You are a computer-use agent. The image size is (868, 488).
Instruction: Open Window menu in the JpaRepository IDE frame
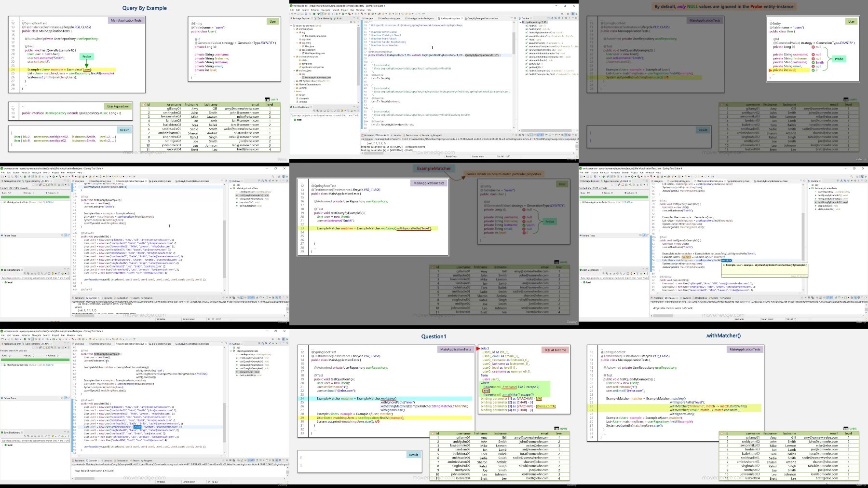point(360,10)
